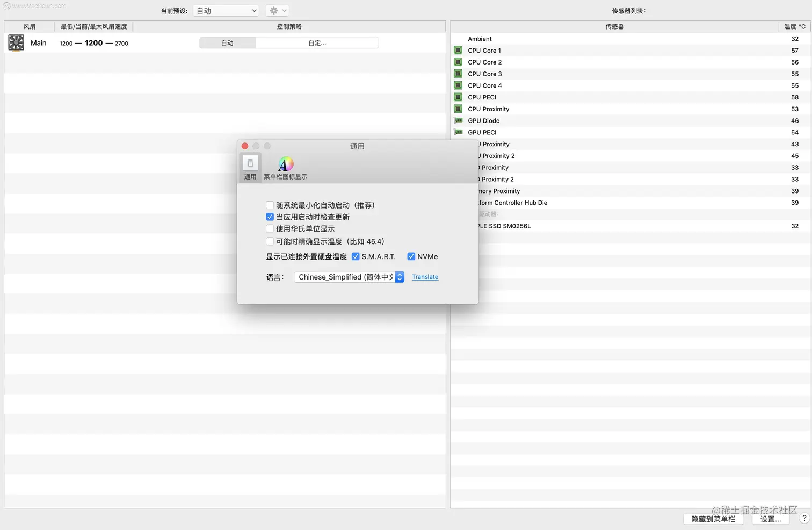This screenshot has width=812, height=530.
Task: Click the 隐藏到菜单栏 button
Action: point(713,519)
